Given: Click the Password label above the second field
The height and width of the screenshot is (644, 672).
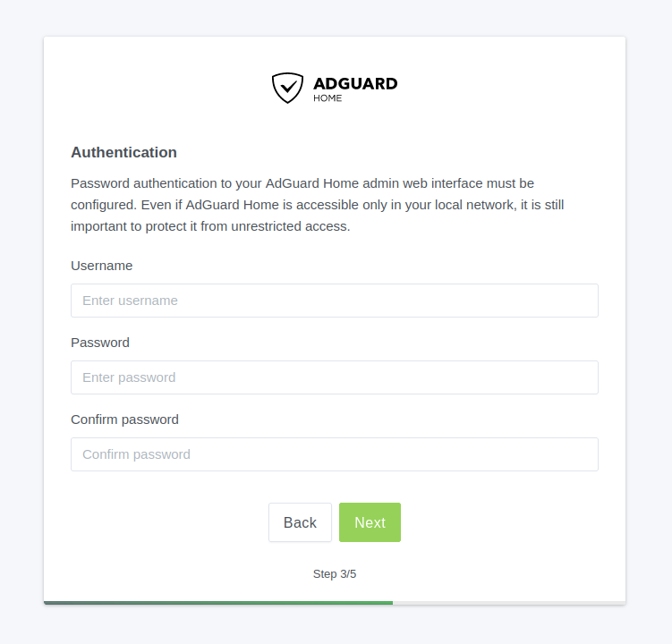Looking at the screenshot, I should [x=99, y=343].
